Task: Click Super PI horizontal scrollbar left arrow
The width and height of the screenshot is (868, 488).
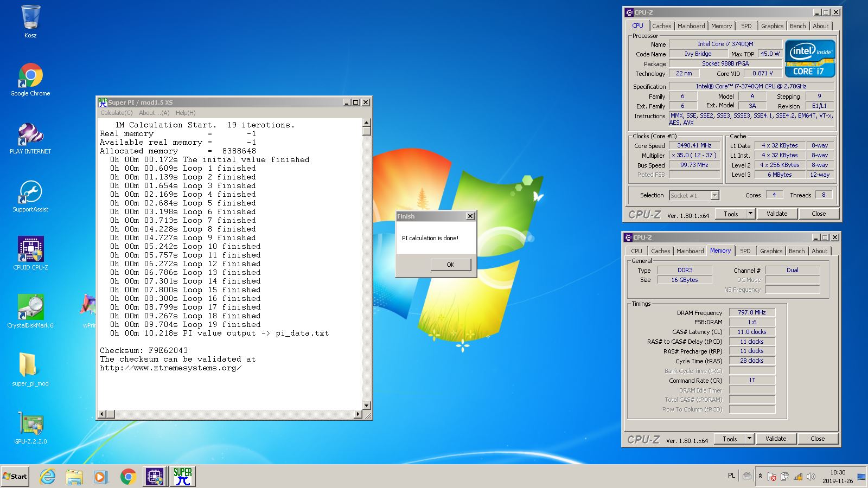Action: [101, 414]
